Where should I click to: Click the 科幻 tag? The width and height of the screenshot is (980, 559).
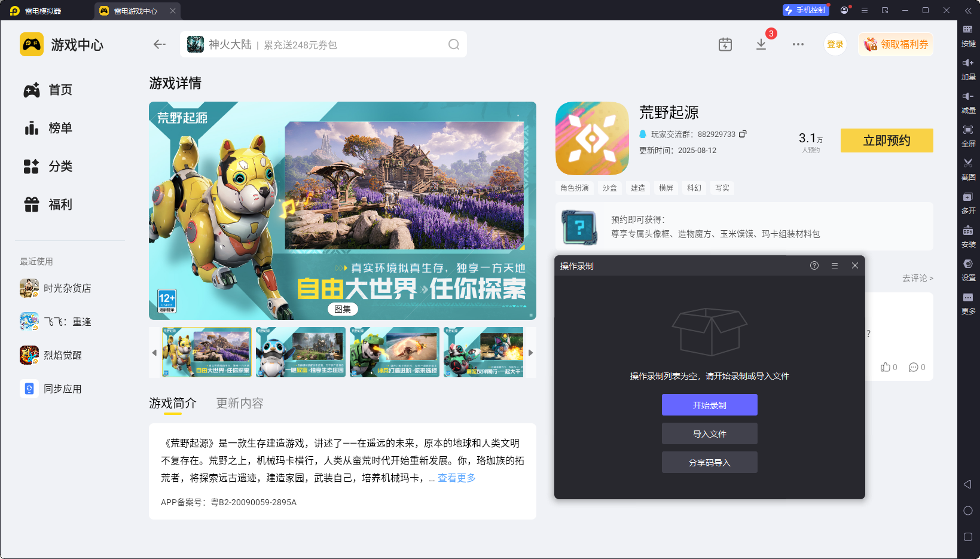pos(694,188)
